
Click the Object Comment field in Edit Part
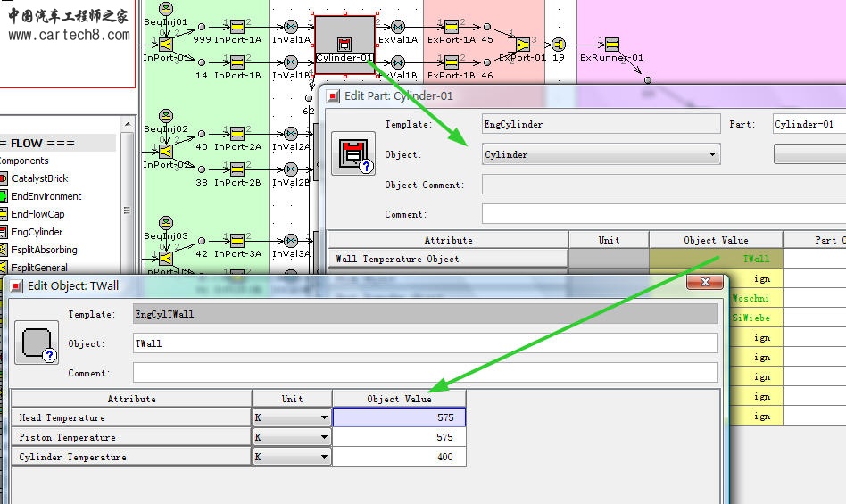click(x=664, y=185)
